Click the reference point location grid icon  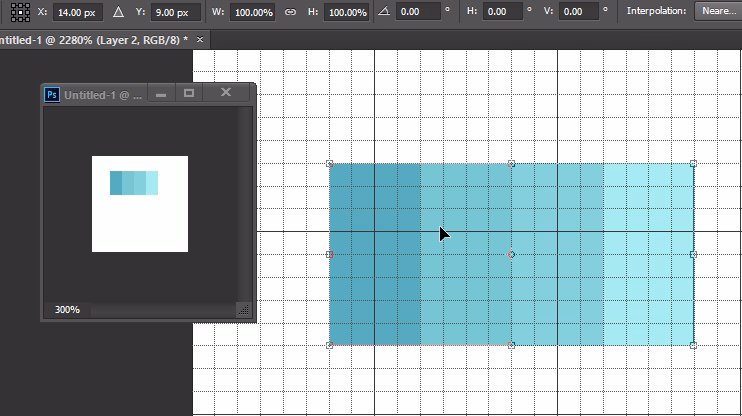tap(20, 12)
